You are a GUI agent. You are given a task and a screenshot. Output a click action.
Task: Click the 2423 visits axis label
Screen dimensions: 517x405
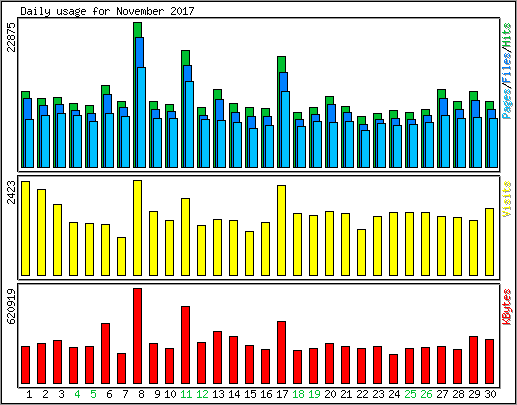(x=11, y=192)
